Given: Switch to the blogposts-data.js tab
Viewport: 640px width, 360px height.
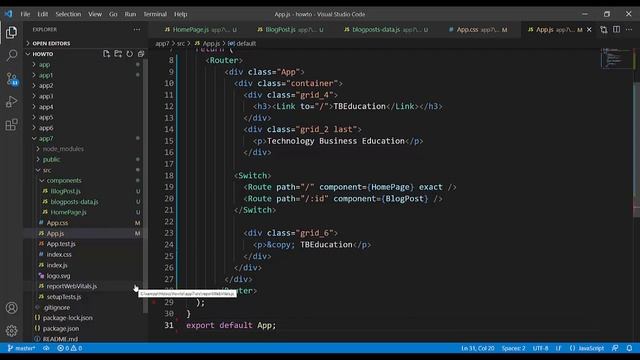Looking at the screenshot, I should 386,29.
